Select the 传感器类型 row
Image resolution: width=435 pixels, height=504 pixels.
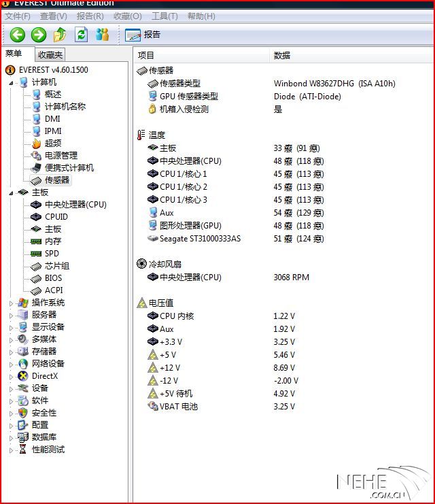click(x=271, y=84)
